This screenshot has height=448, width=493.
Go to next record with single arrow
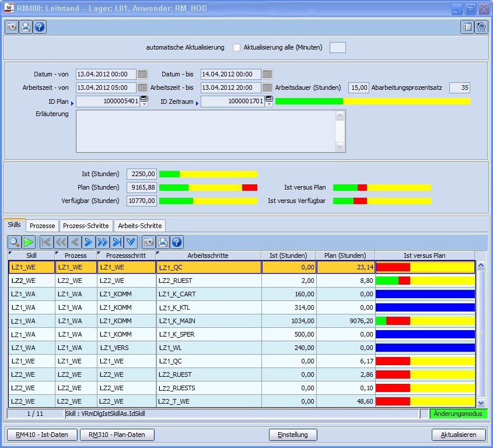pyautogui.click(x=88, y=242)
